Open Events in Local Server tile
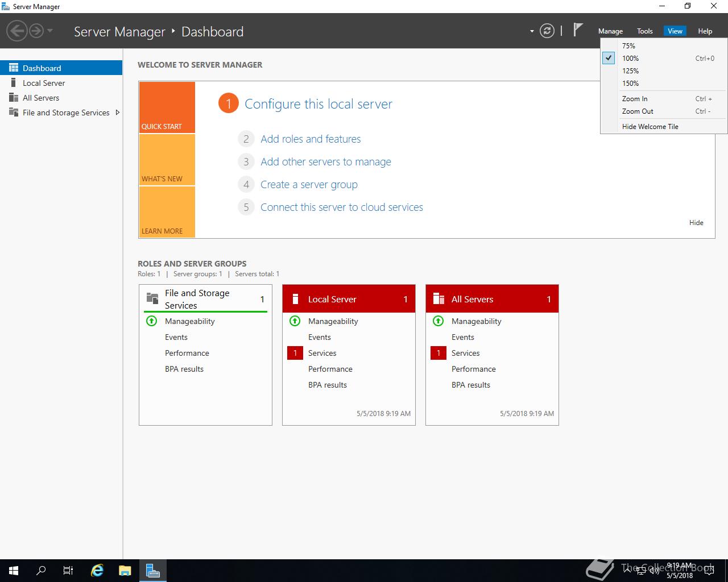This screenshot has width=728, height=582. click(x=320, y=338)
